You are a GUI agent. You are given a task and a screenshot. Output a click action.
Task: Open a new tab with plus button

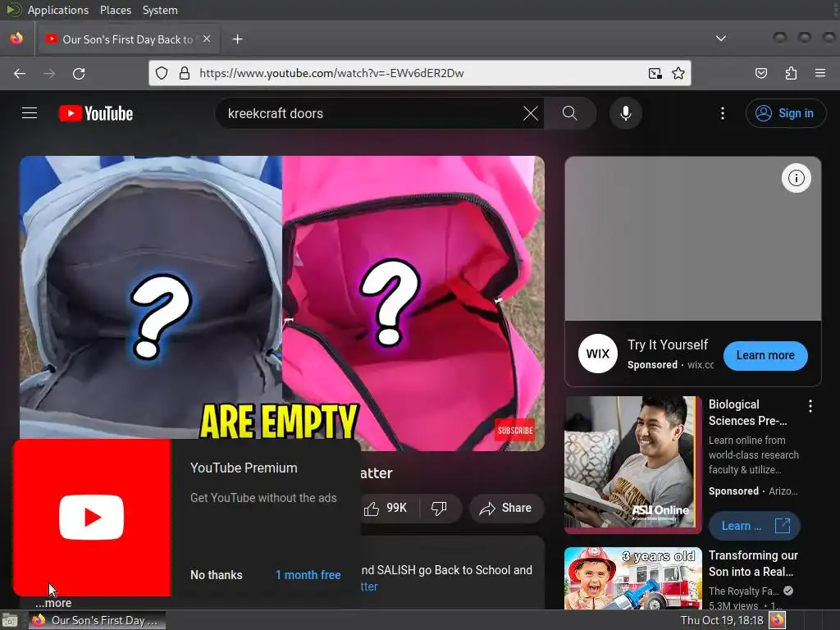pyautogui.click(x=237, y=39)
